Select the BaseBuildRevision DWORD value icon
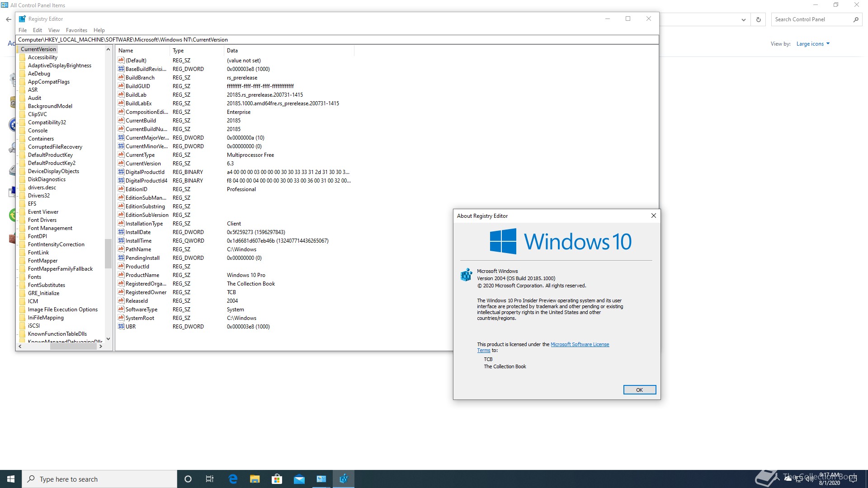 [x=121, y=69]
